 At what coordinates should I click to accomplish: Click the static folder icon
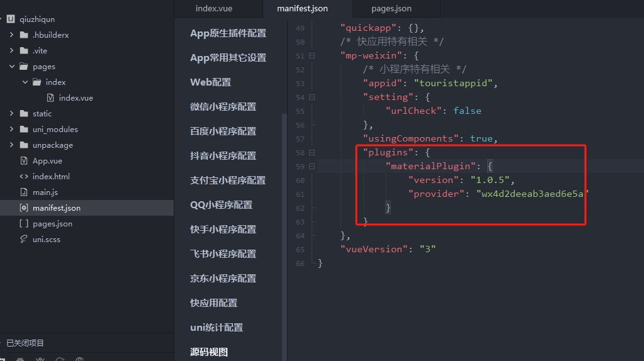tap(24, 114)
